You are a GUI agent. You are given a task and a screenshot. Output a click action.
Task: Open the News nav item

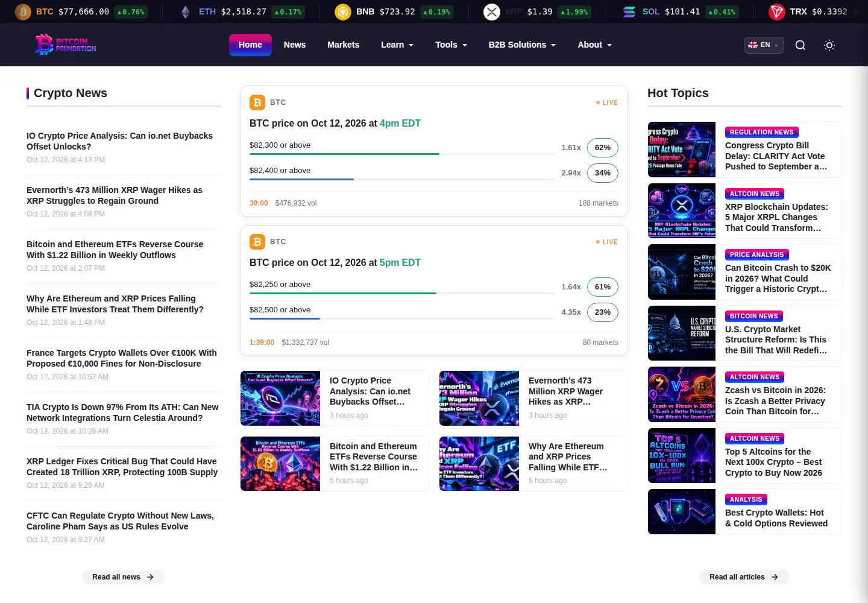[x=295, y=45]
